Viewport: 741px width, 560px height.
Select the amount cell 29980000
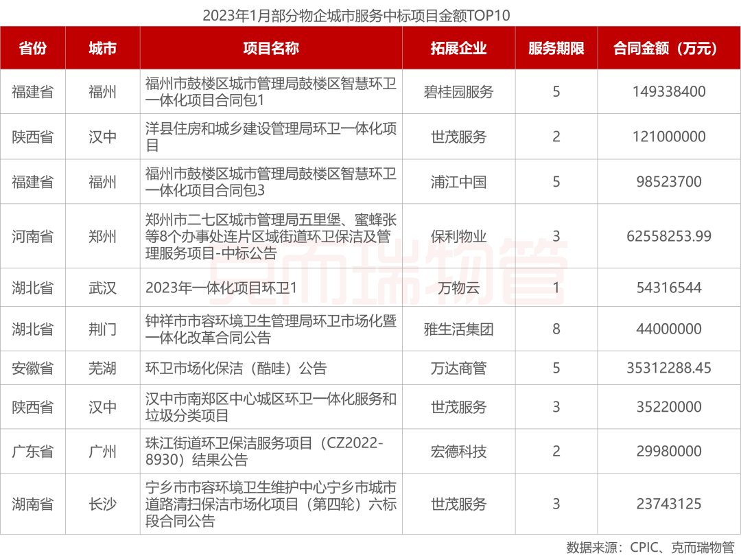pyautogui.click(x=669, y=452)
